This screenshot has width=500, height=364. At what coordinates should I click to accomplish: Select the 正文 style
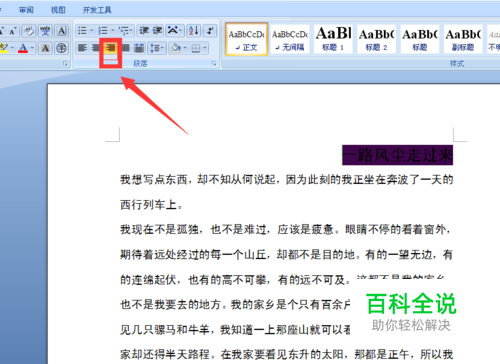point(247,39)
